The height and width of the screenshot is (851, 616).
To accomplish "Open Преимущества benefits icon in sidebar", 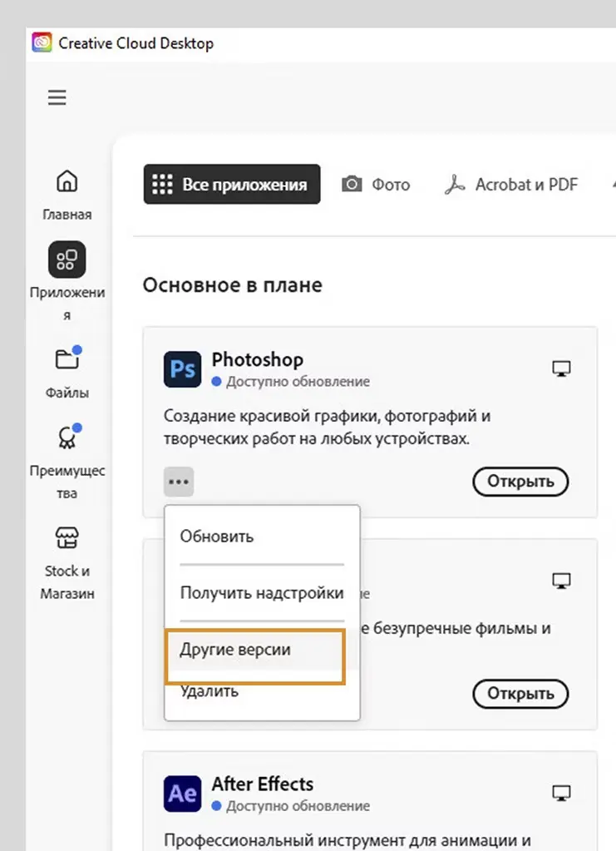I will pyautogui.click(x=67, y=438).
